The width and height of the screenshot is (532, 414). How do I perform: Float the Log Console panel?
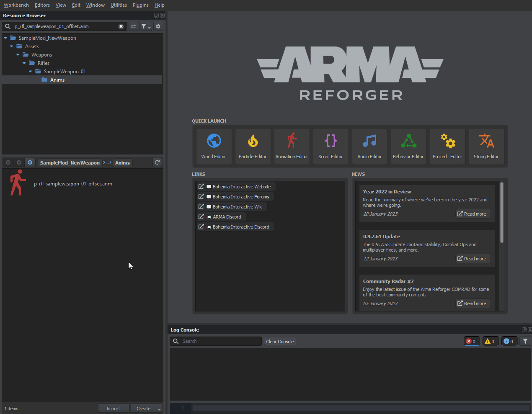coord(524,330)
